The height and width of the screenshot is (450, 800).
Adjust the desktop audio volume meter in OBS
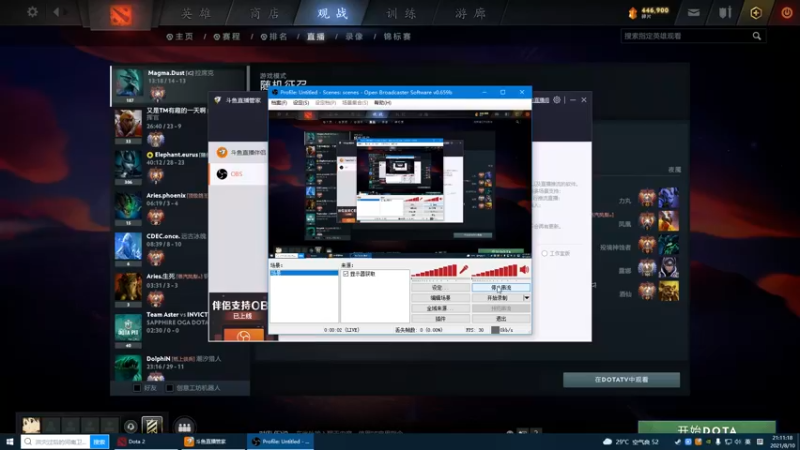coord(495,271)
